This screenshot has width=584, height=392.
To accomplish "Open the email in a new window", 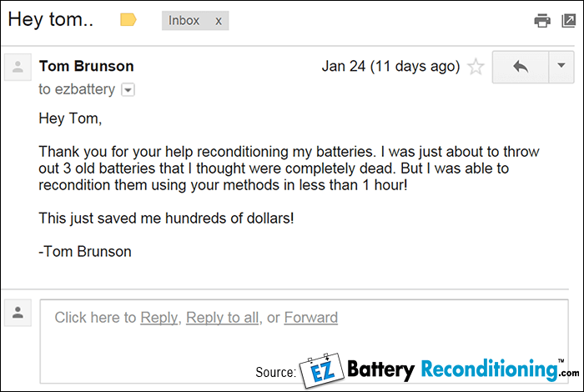I will (568, 20).
